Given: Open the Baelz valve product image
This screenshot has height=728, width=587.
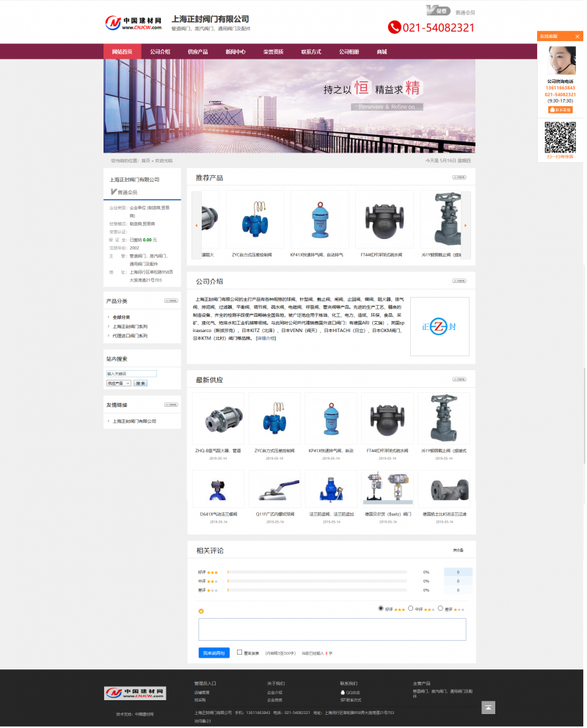Looking at the screenshot, I should [x=387, y=489].
